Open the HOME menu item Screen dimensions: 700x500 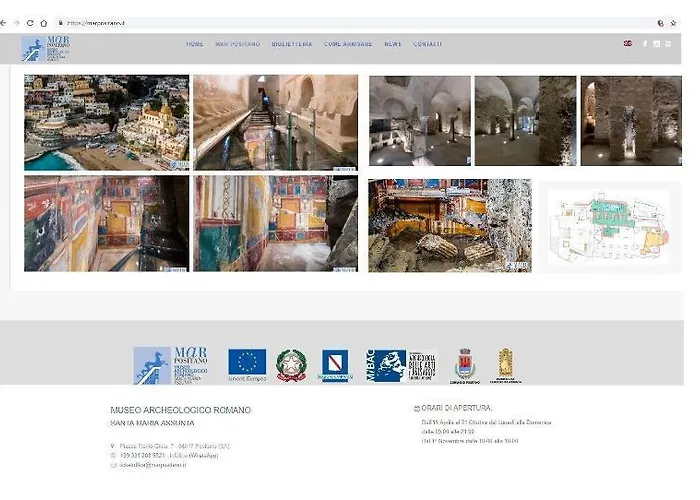pyautogui.click(x=194, y=44)
